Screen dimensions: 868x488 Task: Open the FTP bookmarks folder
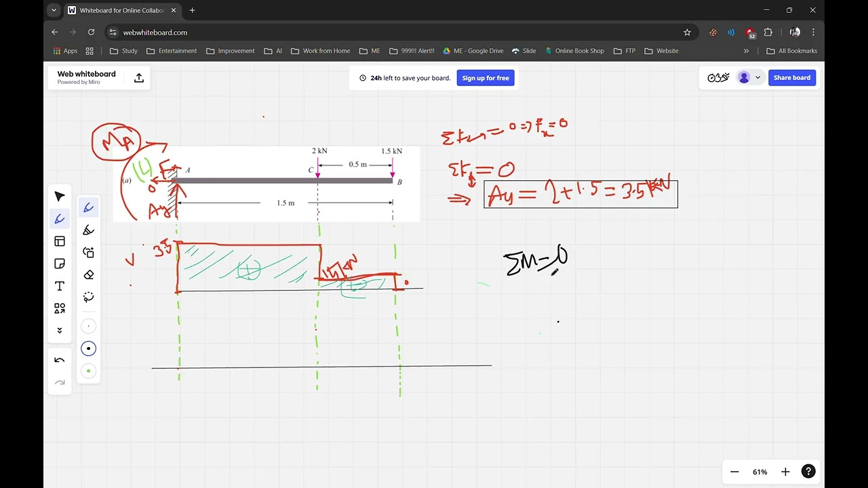pos(624,51)
